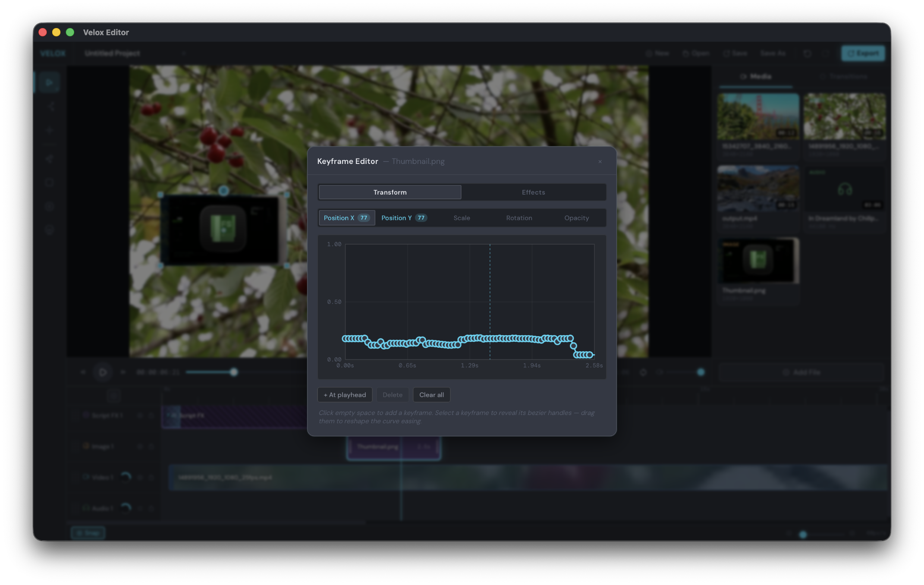Select the cherry blossom video thumbnail
This screenshot has height=585, width=924.
844,116
